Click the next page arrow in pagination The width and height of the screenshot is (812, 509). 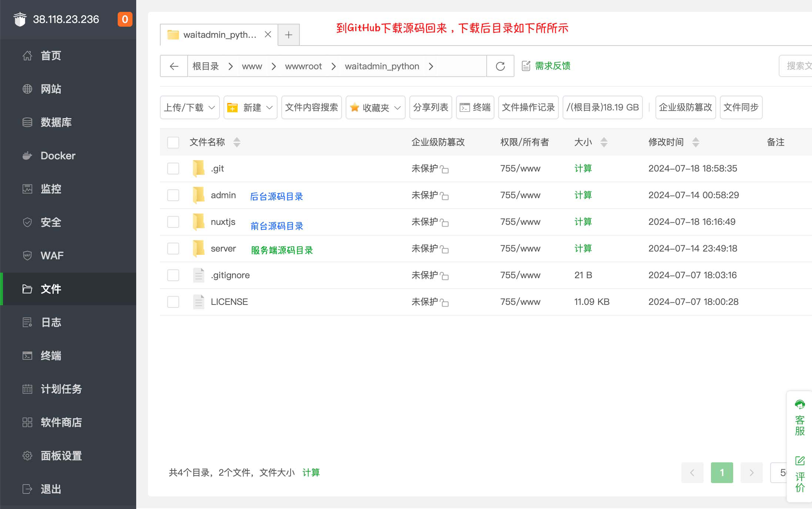point(752,472)
